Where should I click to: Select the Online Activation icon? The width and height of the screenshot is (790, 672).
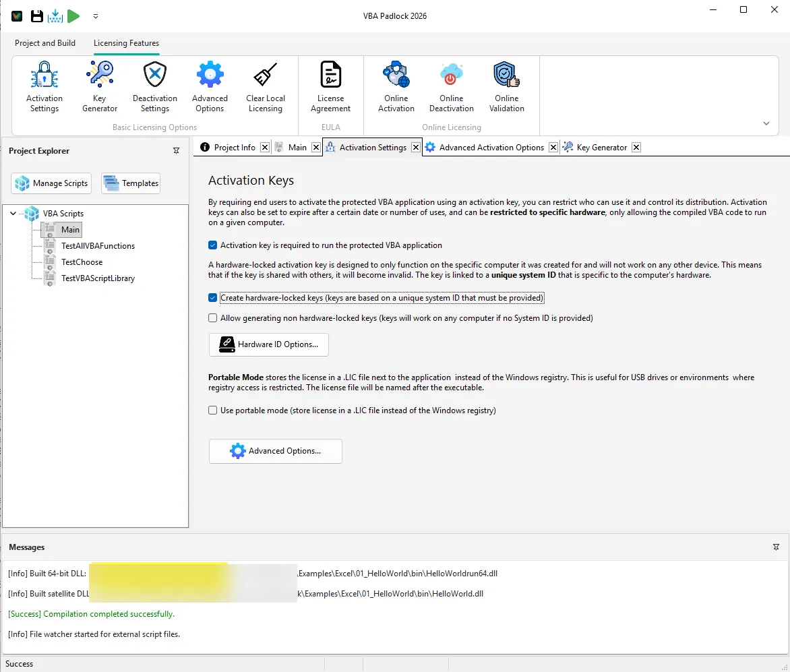click(x=396, y=86)
